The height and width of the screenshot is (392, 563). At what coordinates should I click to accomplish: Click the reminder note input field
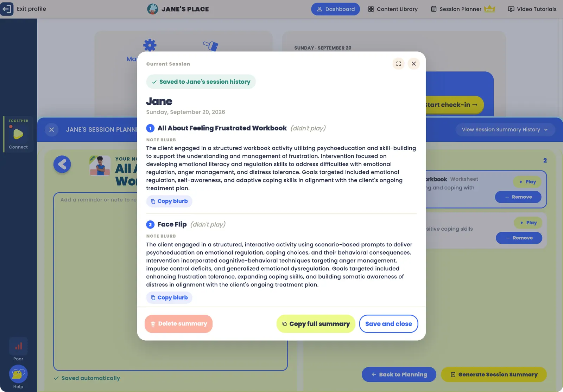(x=170, y=281)
